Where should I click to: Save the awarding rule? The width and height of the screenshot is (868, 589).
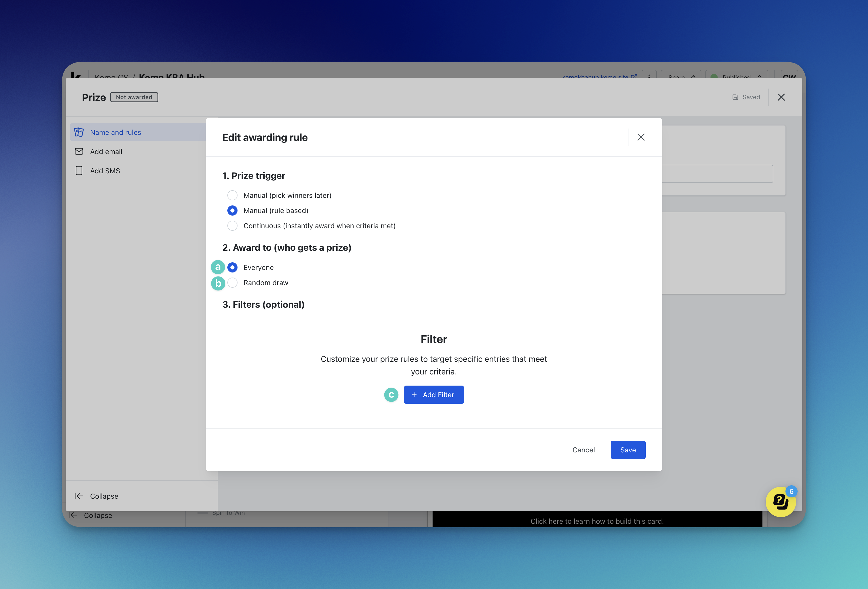click(x=627, y=450)
